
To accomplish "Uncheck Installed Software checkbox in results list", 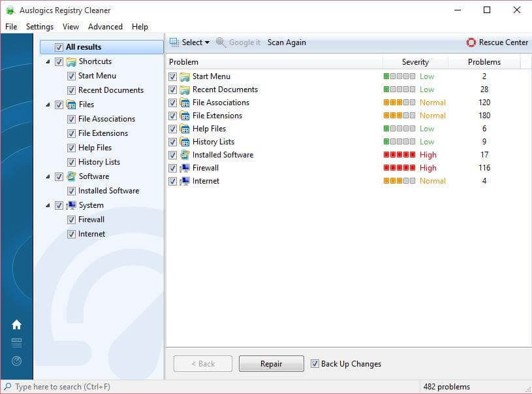I will [x=172, y=156].
